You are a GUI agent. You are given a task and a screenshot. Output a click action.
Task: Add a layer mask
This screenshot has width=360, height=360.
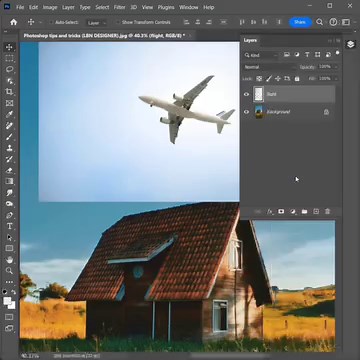[x=281, y=212]
